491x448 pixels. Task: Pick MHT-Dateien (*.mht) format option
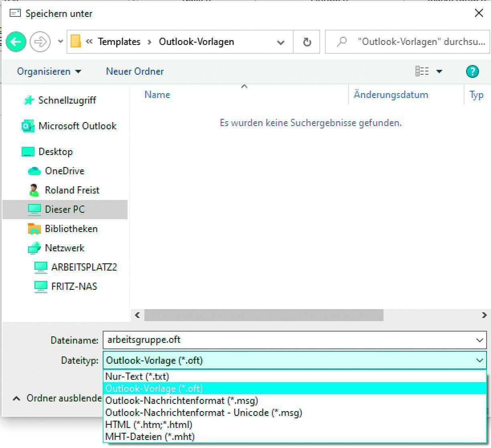(x=150, y=437)
